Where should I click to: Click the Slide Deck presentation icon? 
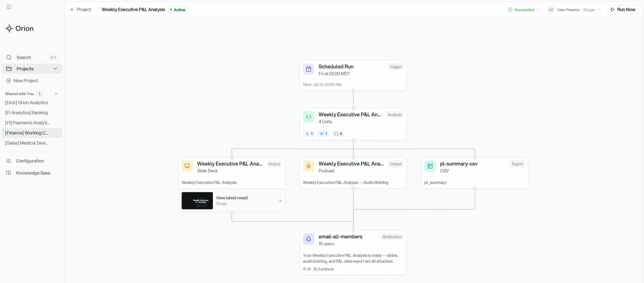pyautogui.click(x=187, y=166)
